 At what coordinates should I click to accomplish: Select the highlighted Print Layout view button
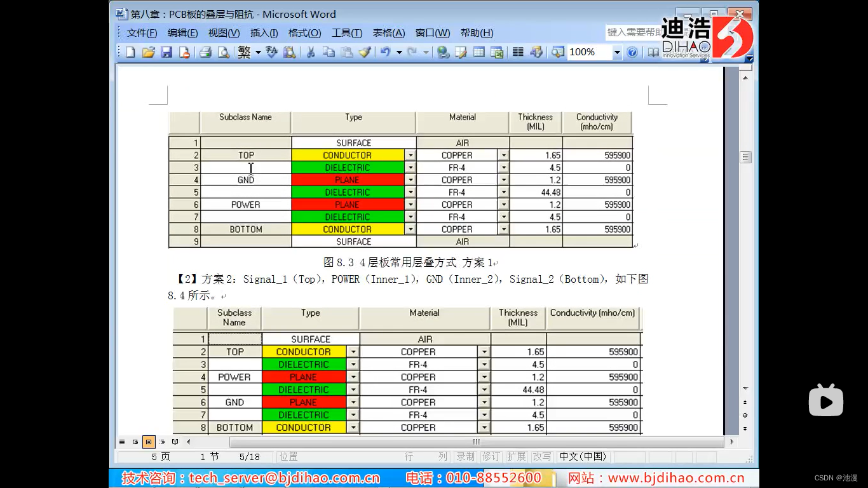click(x=149, y=442)
